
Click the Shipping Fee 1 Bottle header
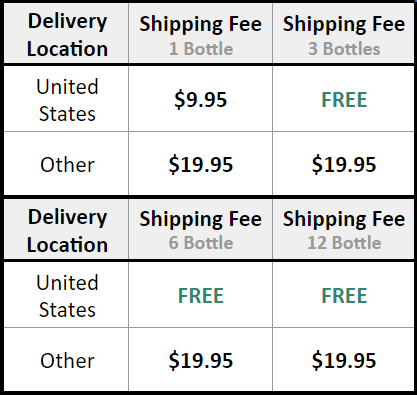(200, 35)
